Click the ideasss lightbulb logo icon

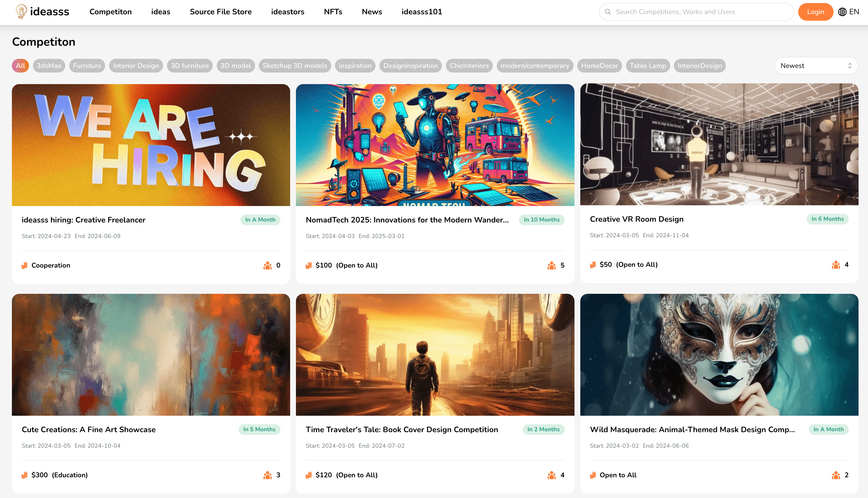point(21,11)
